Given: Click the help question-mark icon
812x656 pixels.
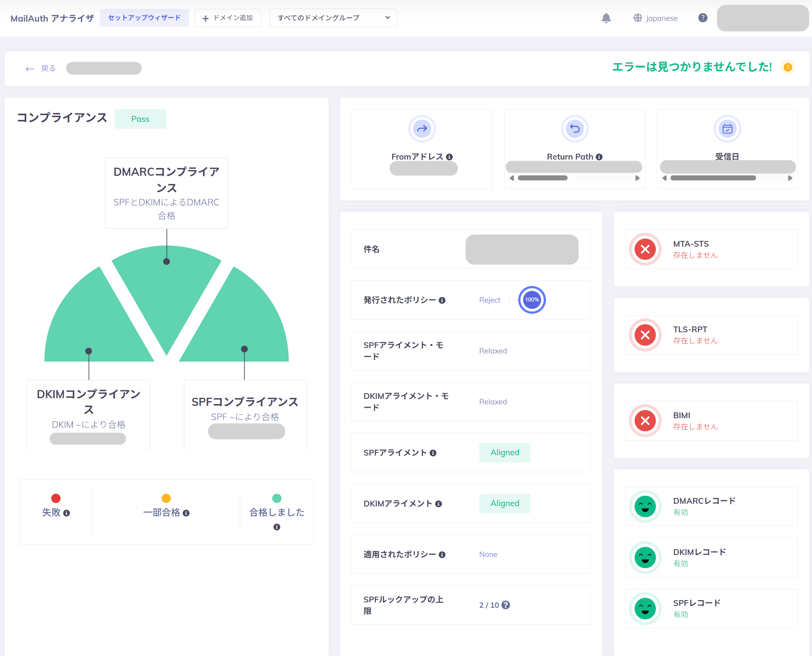Looking at the screenshot, I should (x=703, y=18).
